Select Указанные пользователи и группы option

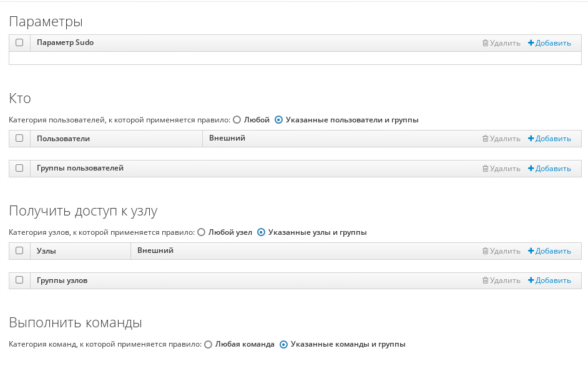click(278, 120)
